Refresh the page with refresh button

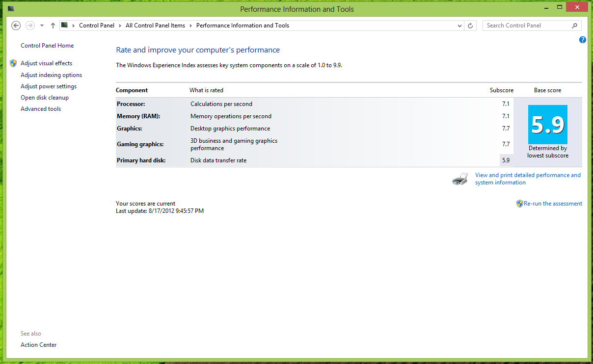click(x=471, y=26)
